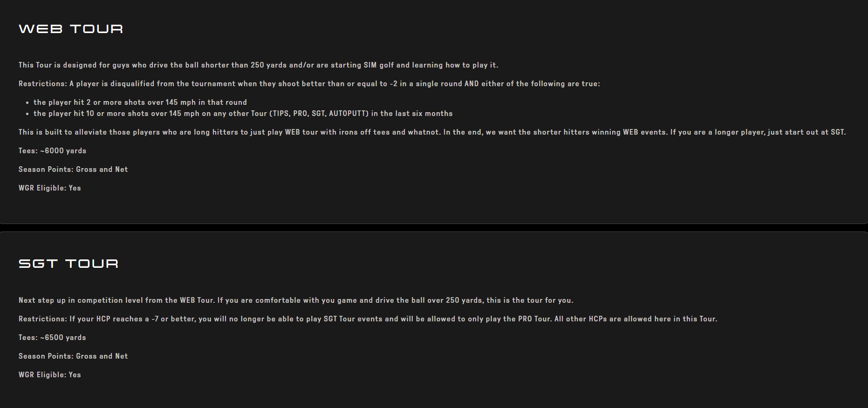Click Season Points line in SGT Tour section
Image resolution: width=868 pixels, height=408 pixels.
(73, 356)
